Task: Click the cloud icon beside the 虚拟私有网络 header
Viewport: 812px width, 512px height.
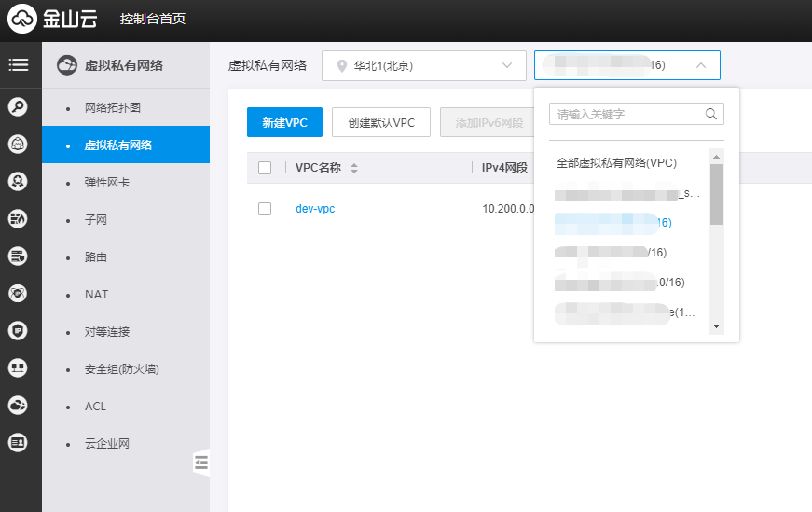Action: [x=67, y=65]
